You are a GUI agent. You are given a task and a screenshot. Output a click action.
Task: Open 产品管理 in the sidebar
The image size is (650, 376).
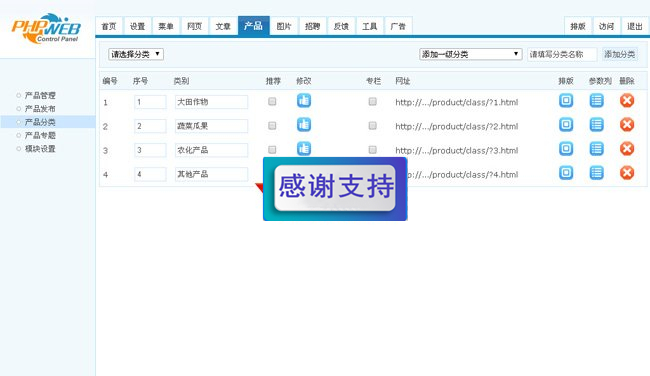point(40,95)
